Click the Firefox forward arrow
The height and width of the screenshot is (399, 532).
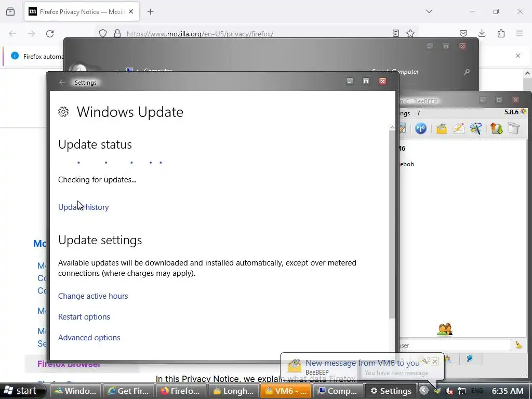(31, 34)
